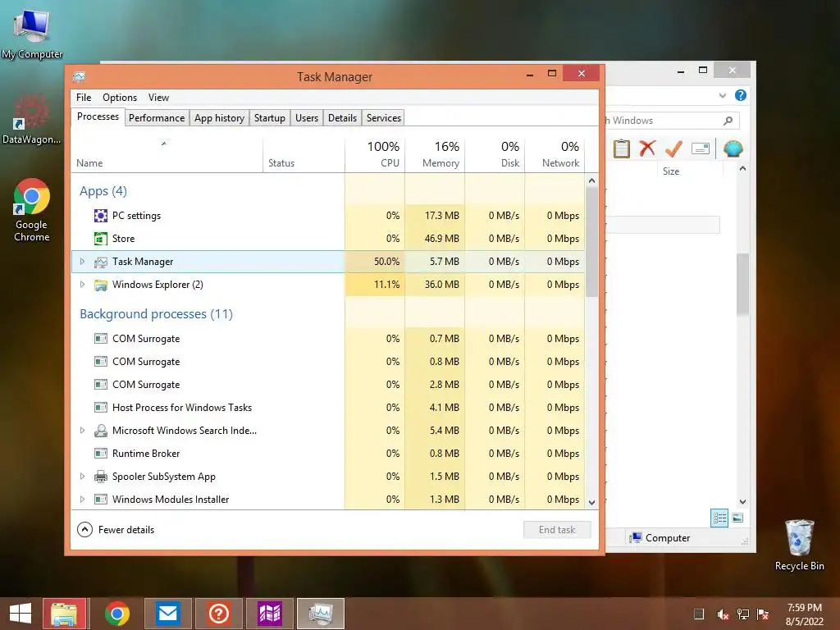Click the Apps (4) group heading
This screenshot has width=840, height=630.
pyautogui.click(x=103, y=190)
